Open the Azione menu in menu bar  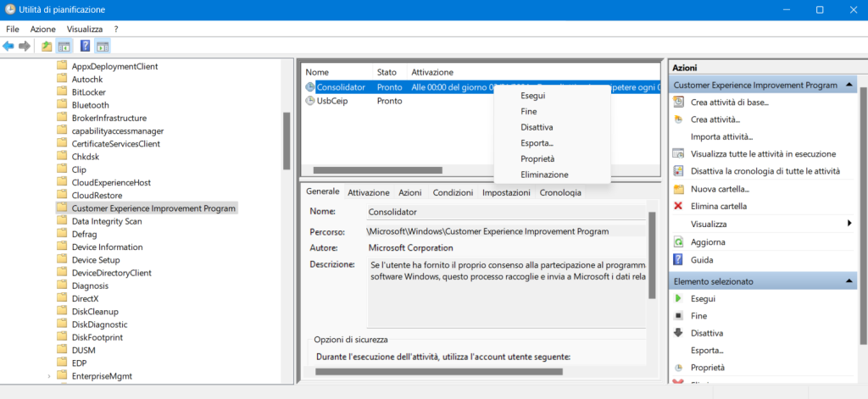[x=42, y=29]
